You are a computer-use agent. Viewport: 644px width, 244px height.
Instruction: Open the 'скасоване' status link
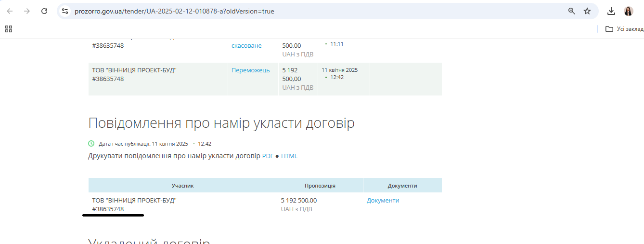coord(246,45)
